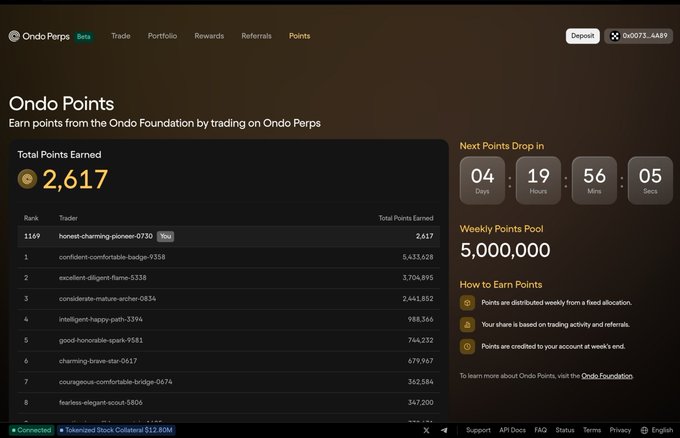680x438 pixels.
Task: Click the clock icon for week's end credit
Action: pos(467,346)
